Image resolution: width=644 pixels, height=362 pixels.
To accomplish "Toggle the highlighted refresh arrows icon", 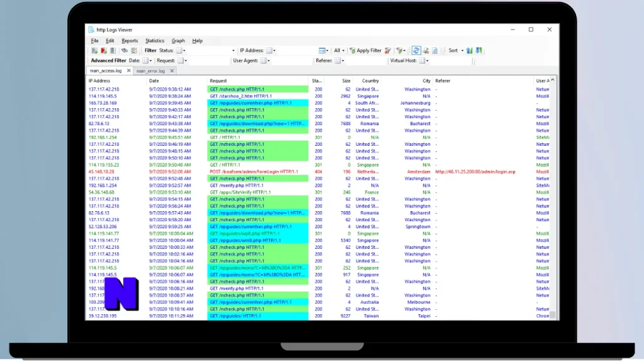I will [x=416, y=50].
